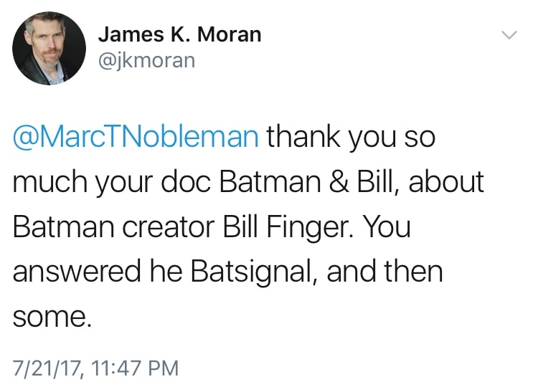The width and height of the screenshot is (533, 392).
Task: Click the 7/21/17 date in the timestamp
Action: 45,368
